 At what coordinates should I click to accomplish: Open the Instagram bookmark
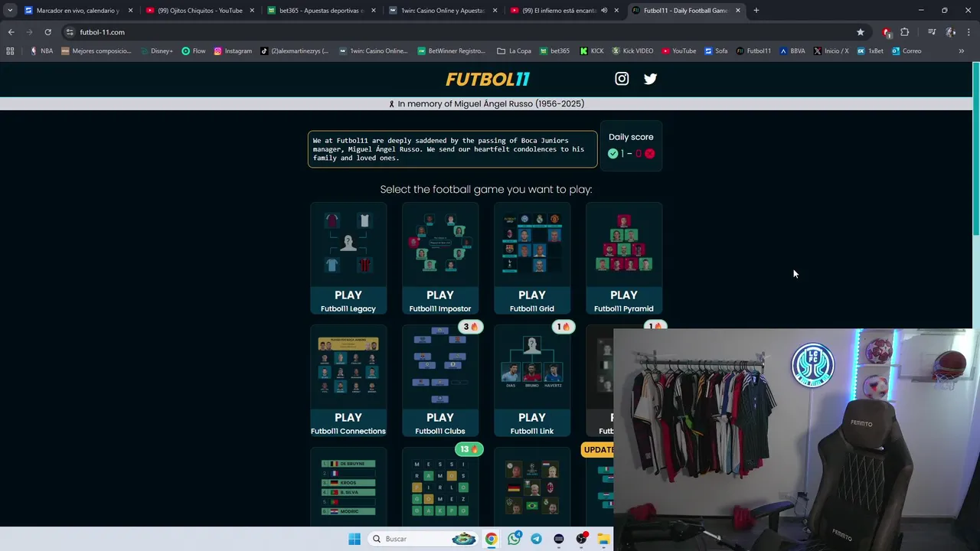click(233, 51)
